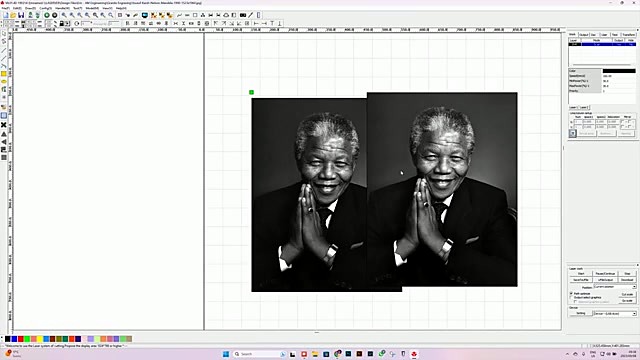This screenshot has width=640, height=360.
Task: Click the device Setting button
Action: click(581, 313)
